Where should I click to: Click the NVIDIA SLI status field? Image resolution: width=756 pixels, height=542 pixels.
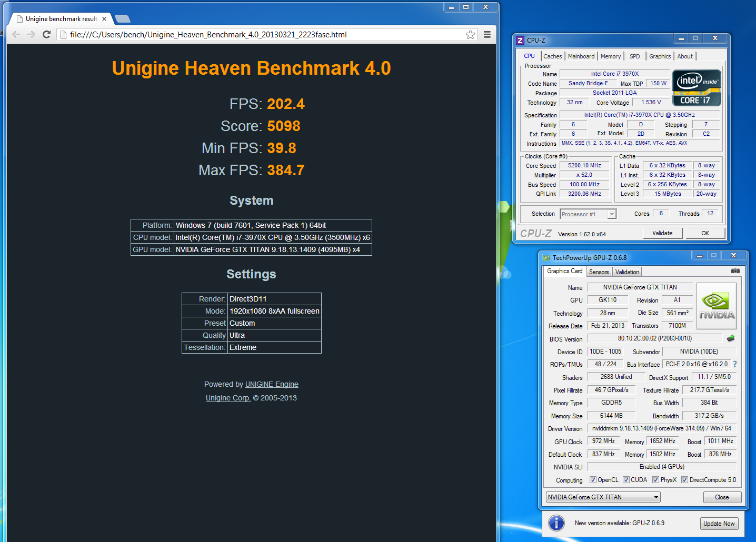[x=662, y=467]
